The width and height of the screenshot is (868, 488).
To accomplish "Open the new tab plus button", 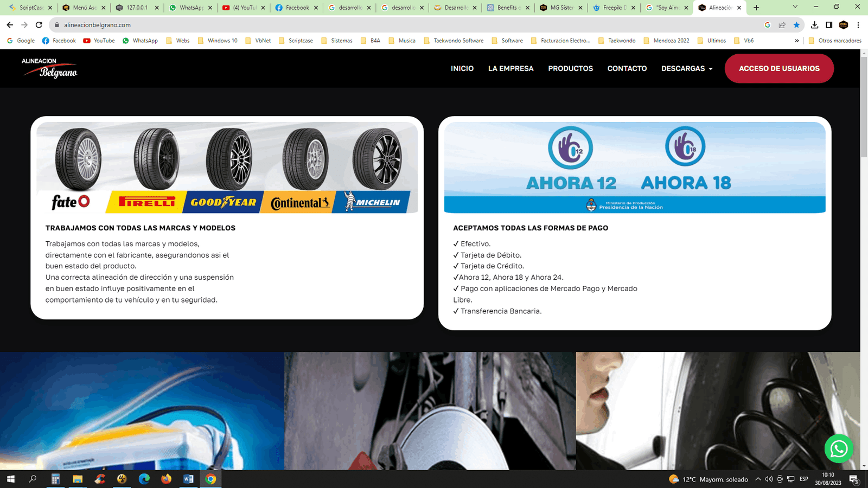I will click(756, 8).
